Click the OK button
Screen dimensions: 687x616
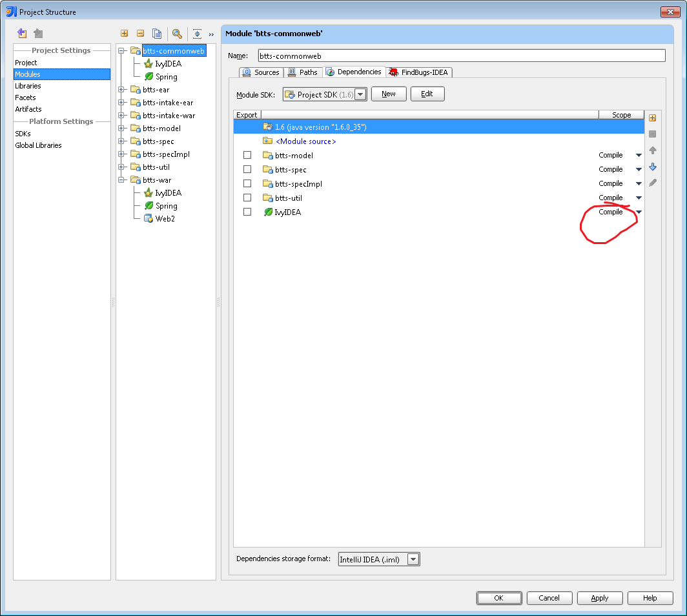click(x=499, y=598)
